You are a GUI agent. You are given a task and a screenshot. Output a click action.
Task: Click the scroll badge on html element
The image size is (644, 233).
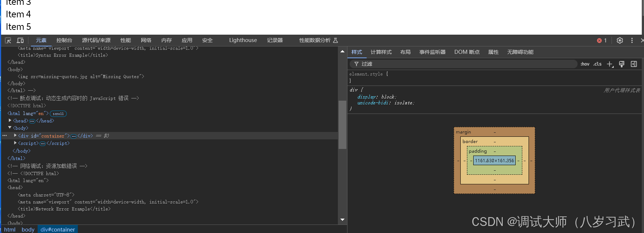pyautogui.click(x=58, y=114)
